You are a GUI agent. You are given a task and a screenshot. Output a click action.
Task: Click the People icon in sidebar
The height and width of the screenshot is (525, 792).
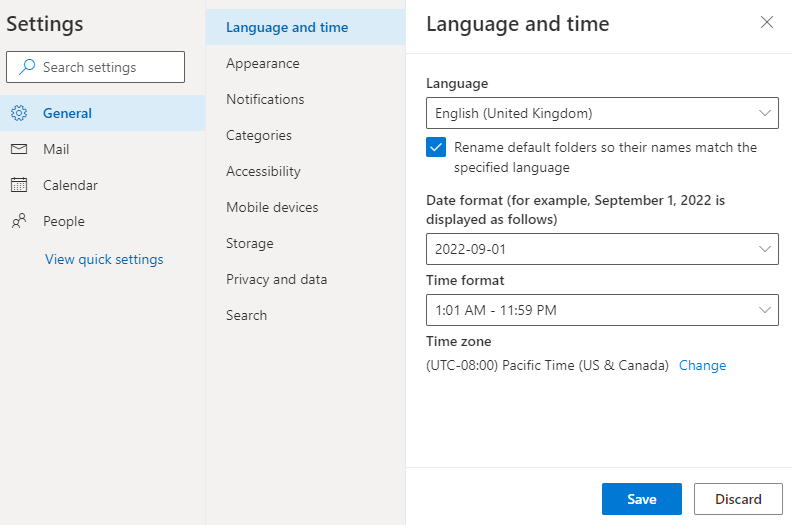point(19,221)
